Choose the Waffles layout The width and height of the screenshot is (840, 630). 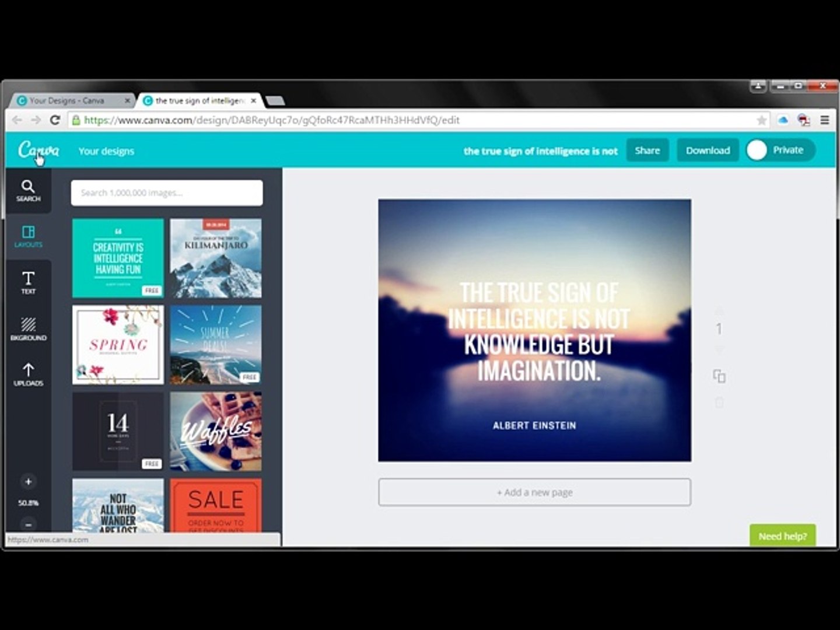(216, 431)
